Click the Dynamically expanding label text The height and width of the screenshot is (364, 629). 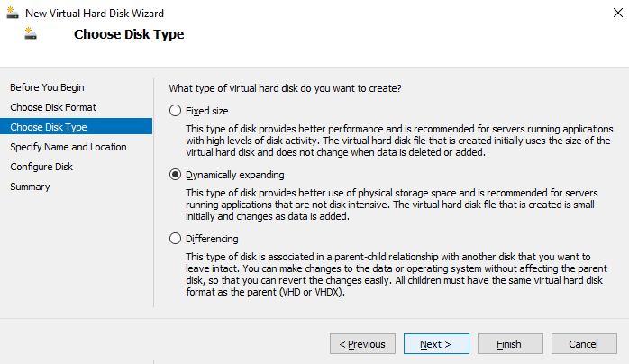coord(235,175)
